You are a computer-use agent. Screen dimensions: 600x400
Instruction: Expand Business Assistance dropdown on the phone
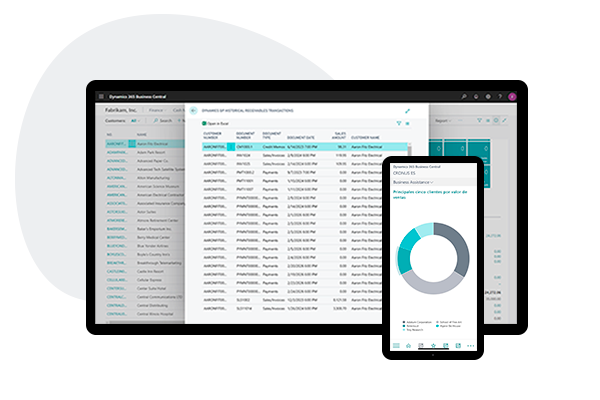tap(413, 182)
